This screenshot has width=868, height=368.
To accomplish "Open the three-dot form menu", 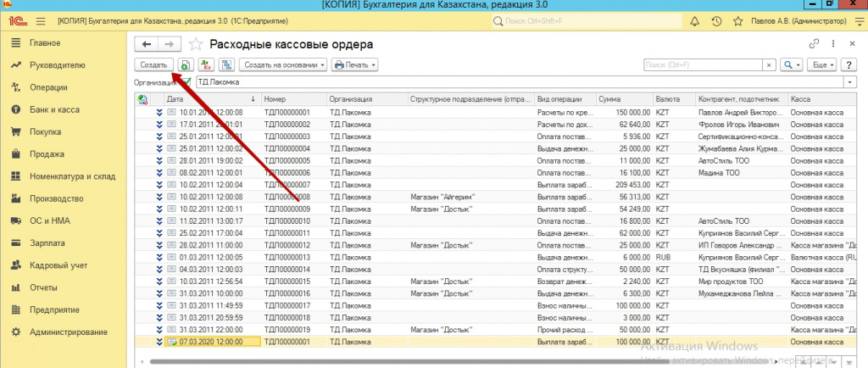I will pyautogui.click(x=832, y=44).
